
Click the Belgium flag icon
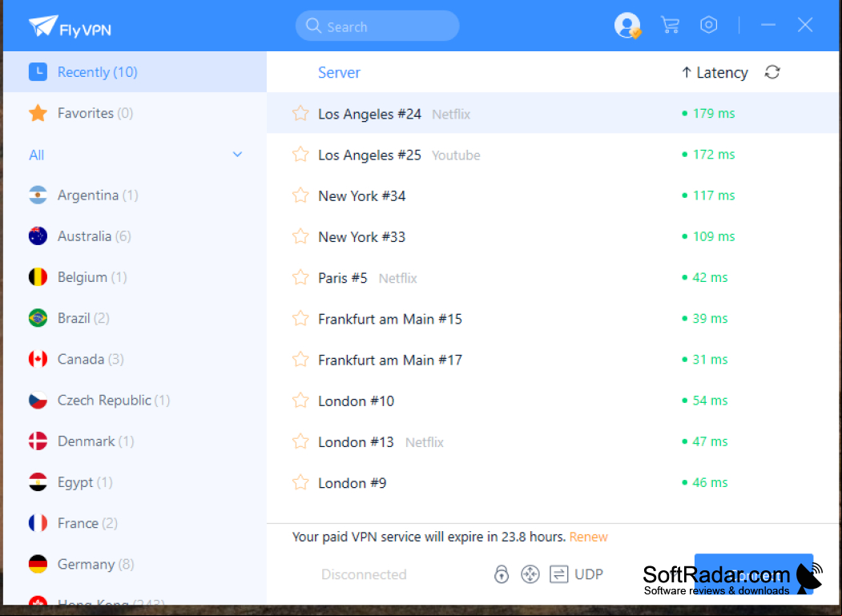pyautogui.click(x=38, y=277)
